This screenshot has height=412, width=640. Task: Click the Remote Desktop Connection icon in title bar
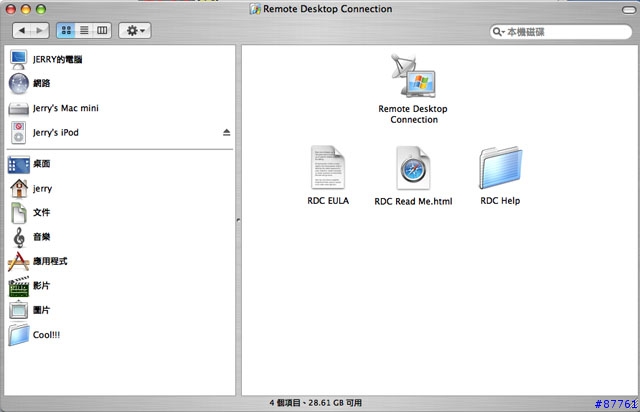255,9
